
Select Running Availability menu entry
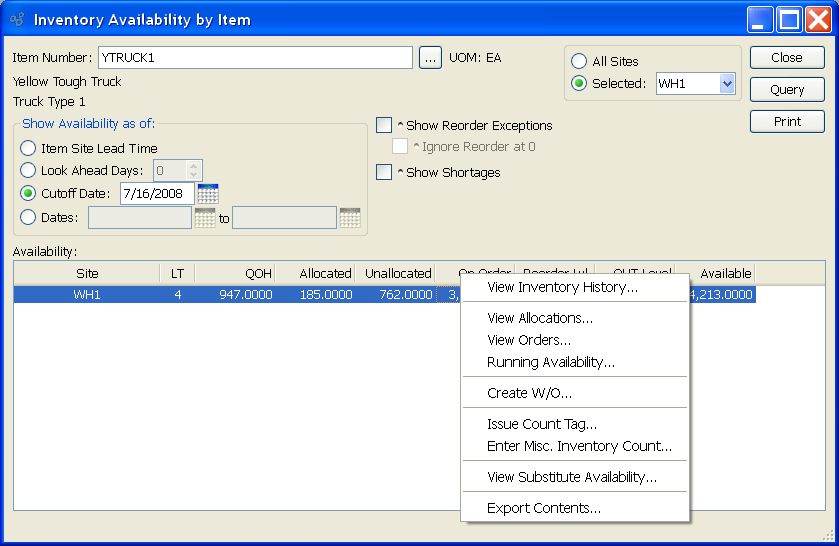(x=550, y=362)
